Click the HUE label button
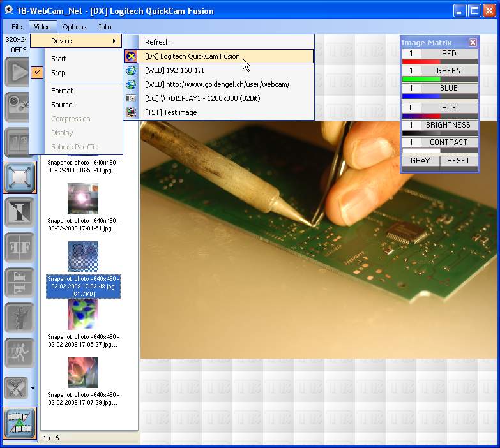The width and height of the screenshot is (500, 448). pyautogui.click(x=450, y=108)
